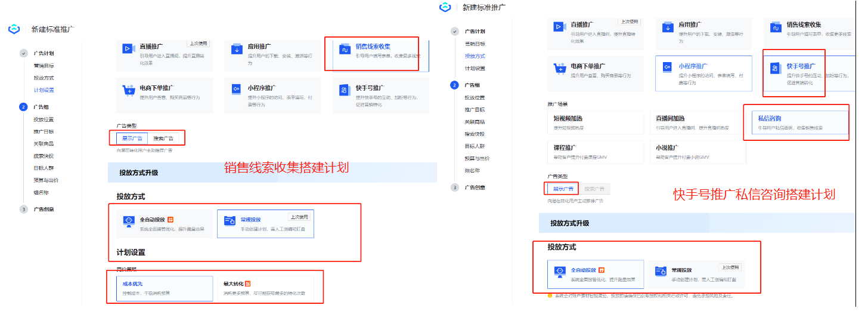Switch to 展示广告 tab in the left screenshot
Image resolution: width=868 pixels, height=314 pixels.
[132, 138]
